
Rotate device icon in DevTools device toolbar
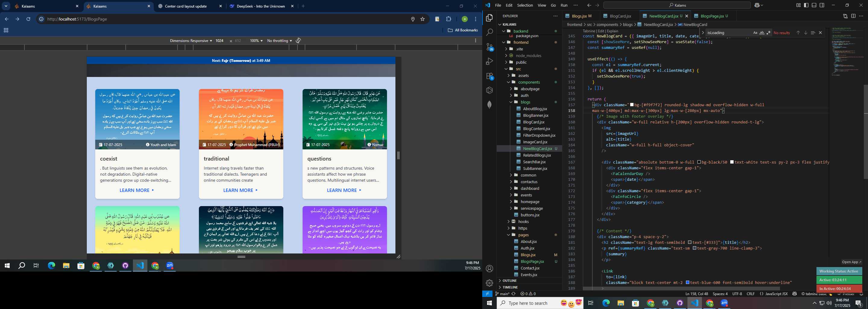(298, 40)
